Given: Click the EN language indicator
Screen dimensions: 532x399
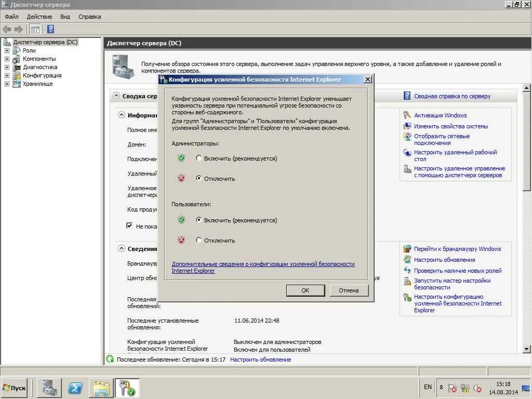Looking at the screenshot, I should (x=428, y=387).
